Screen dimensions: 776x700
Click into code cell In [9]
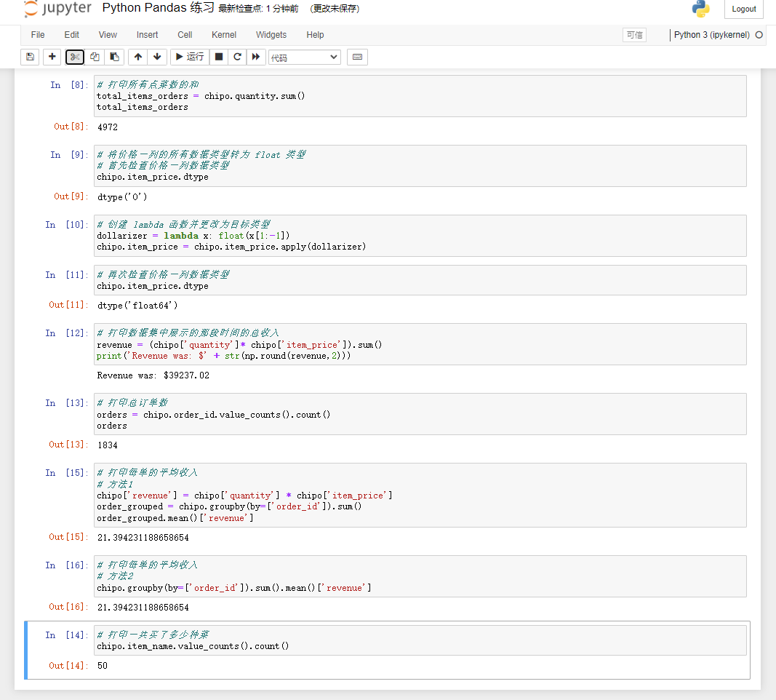point(420,166)
